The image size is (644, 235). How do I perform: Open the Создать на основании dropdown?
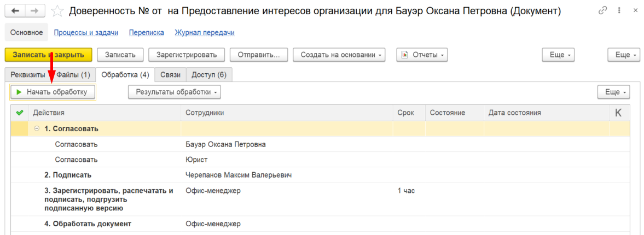tap(339, 55)
